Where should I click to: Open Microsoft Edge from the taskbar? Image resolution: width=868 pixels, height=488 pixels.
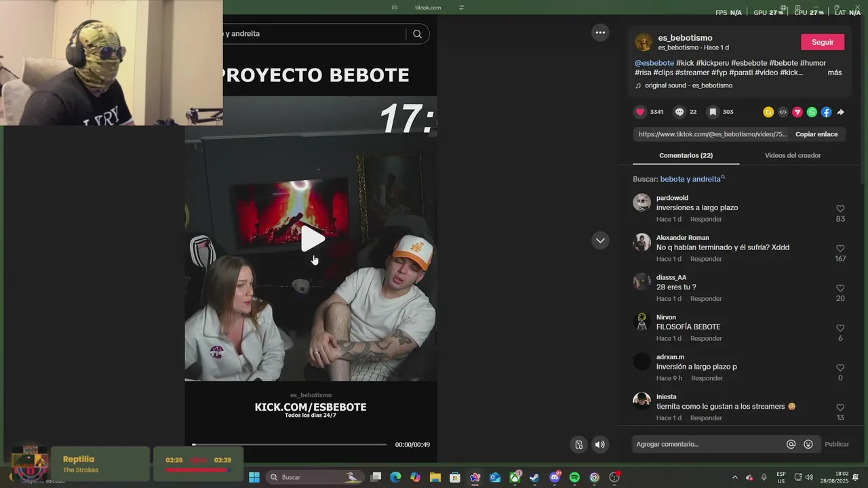(395, 477)
